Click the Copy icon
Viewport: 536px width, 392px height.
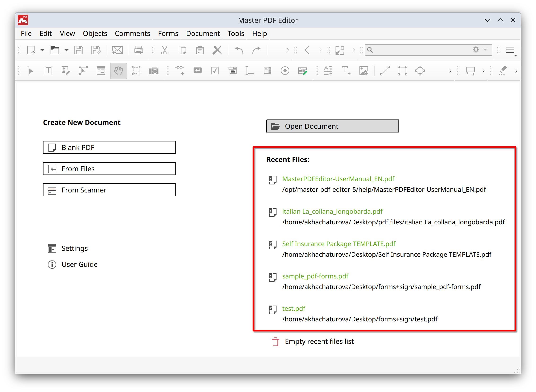coord(182,50)
